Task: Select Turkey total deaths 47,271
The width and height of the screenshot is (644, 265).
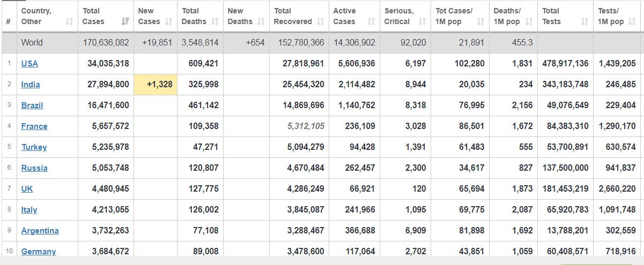Action: point(206,147)
